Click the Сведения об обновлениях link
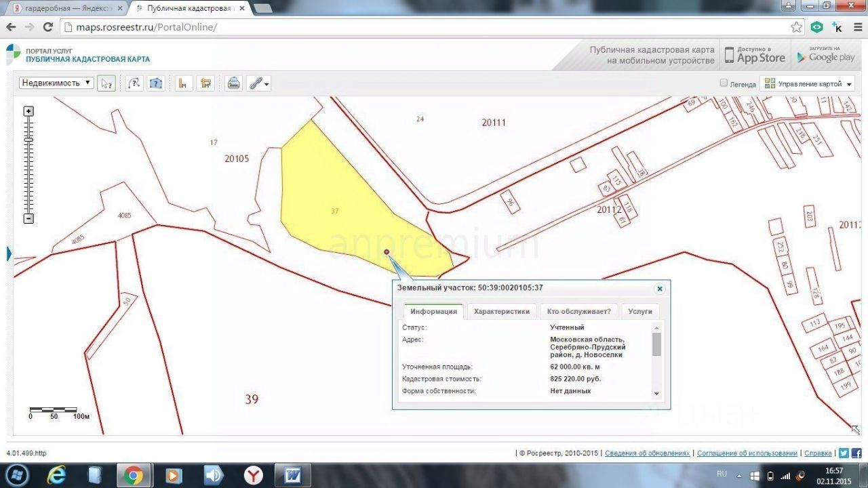The height and width of the screenshot is (488, 868). pyautogui.click(x=647, y=453)
